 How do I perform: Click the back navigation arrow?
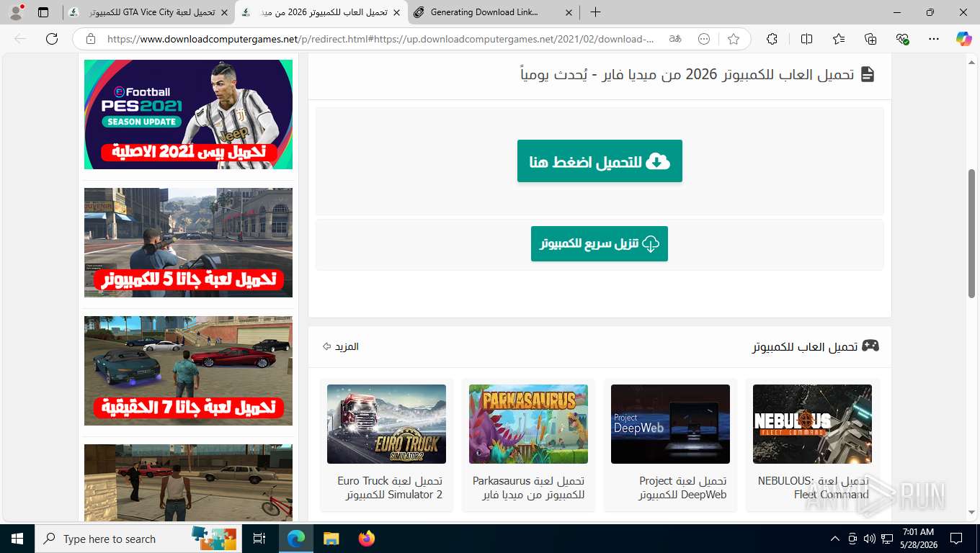coord(20,39)
